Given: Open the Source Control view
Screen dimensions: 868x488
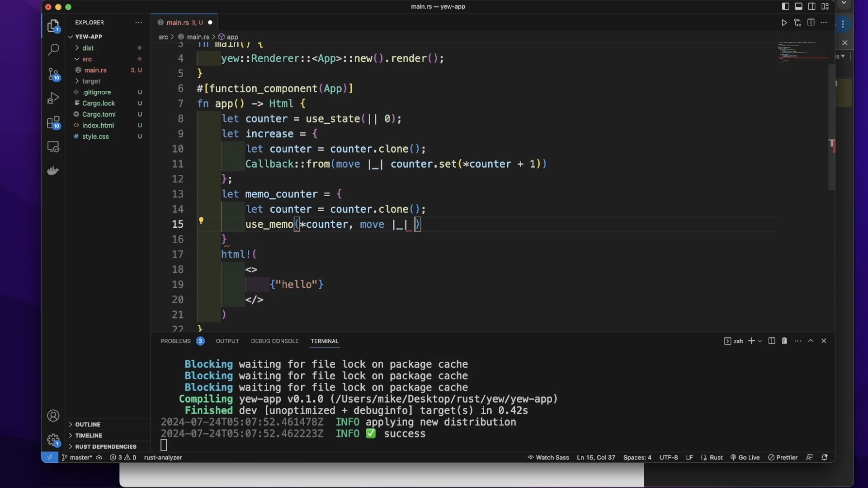Looking at the screenshot, I should (53, 74).
